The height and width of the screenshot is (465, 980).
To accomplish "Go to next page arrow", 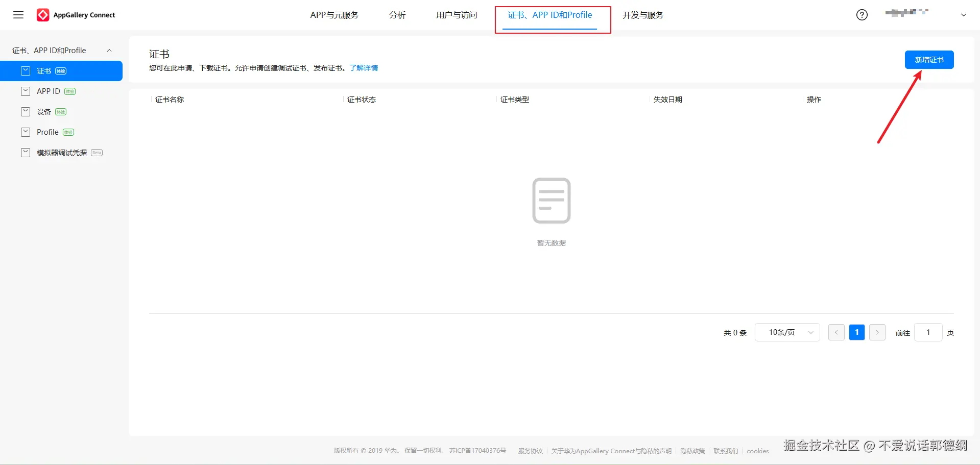I will coord(877,332).
